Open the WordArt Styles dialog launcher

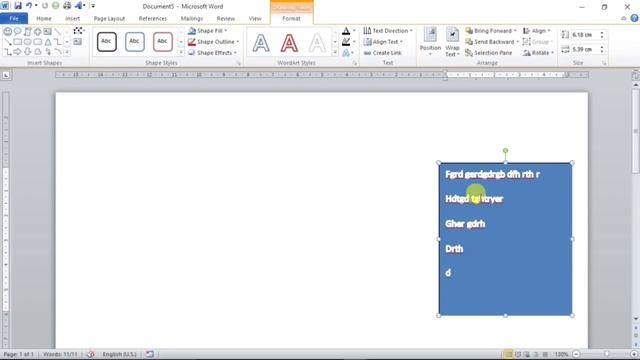pos(354,63)
